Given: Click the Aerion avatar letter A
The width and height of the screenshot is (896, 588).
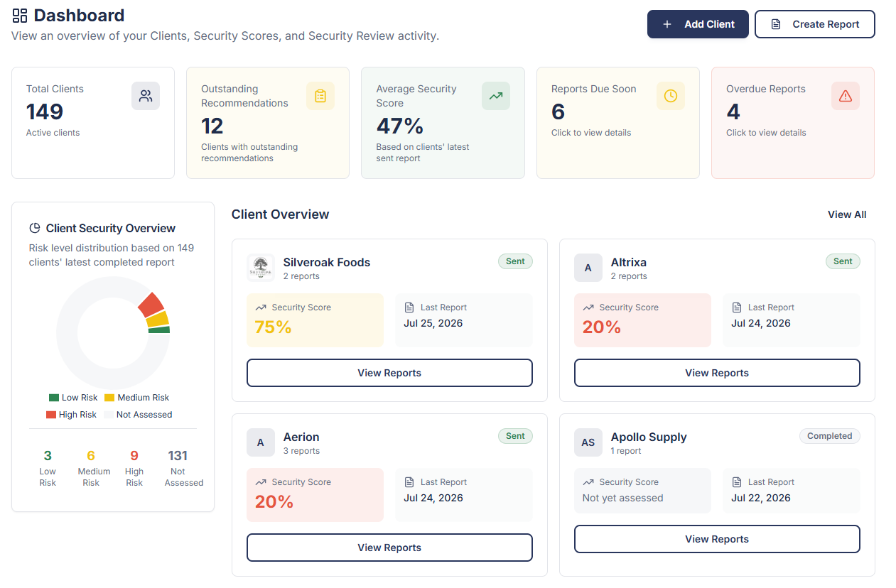Looking at the screenshot, I should click(261, 442).
